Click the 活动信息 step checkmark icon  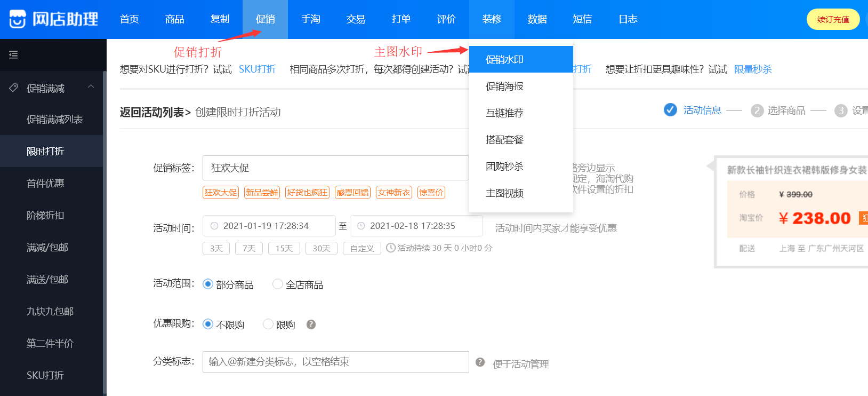[670, 109]
